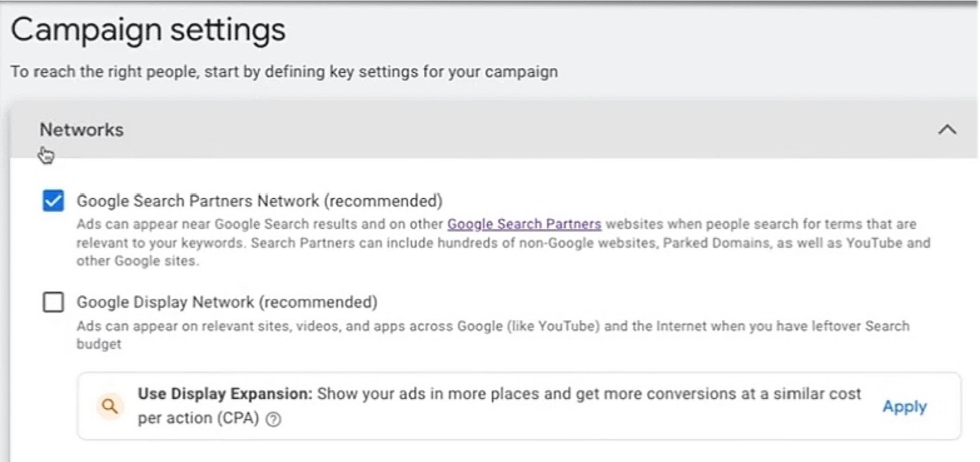
Task: Click the Search Partners description paragraph
Action: (x=502, y=243)
